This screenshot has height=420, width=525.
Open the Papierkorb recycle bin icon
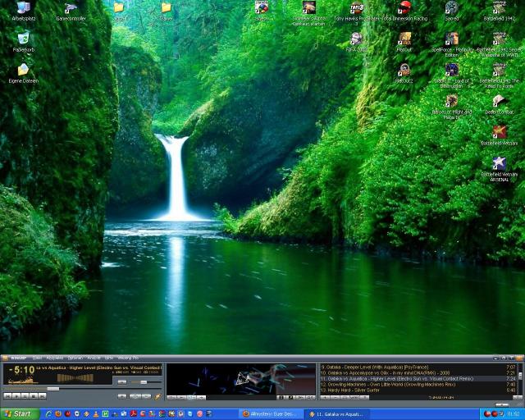click(x=23, y=39)
